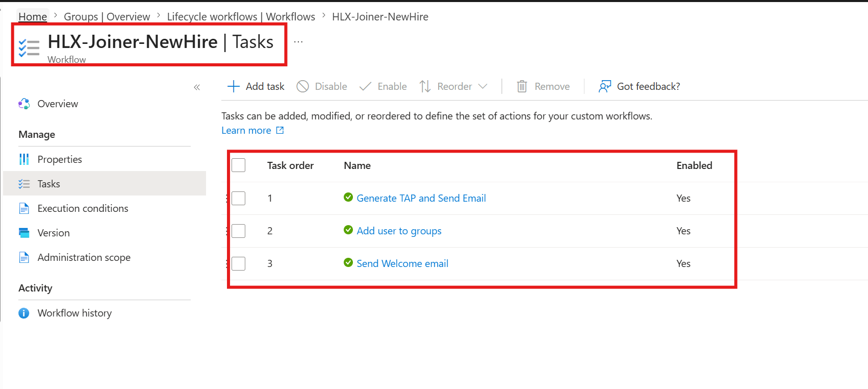Select Tasks in the Manage section

tap(48, 184)
